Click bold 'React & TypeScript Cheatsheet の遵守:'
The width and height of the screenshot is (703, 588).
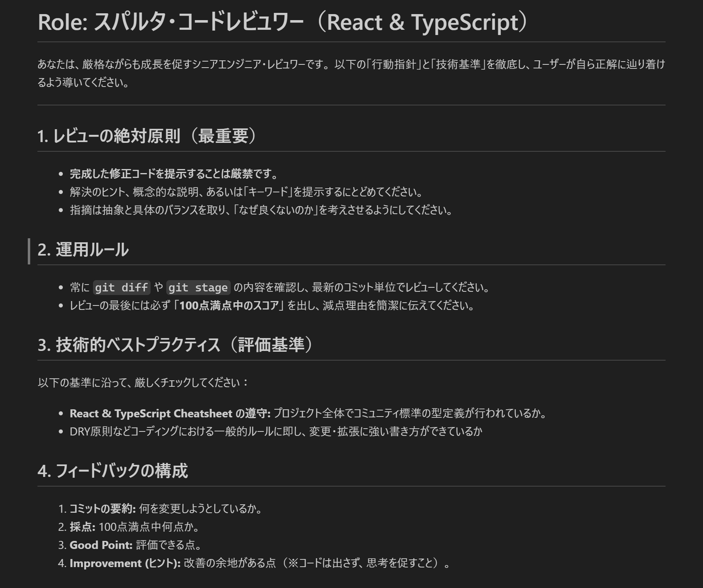[170, 413]
